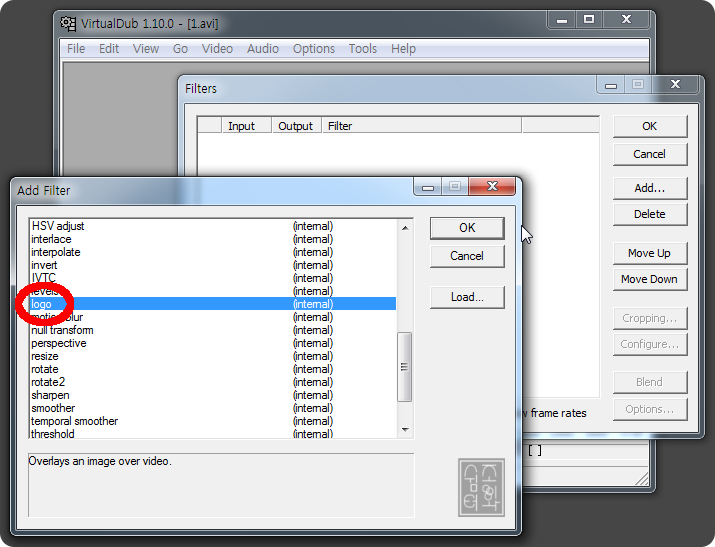This screenshot has width=715, height=547.
Task: Click the Filter column header
Action: [x=421, y=126]
